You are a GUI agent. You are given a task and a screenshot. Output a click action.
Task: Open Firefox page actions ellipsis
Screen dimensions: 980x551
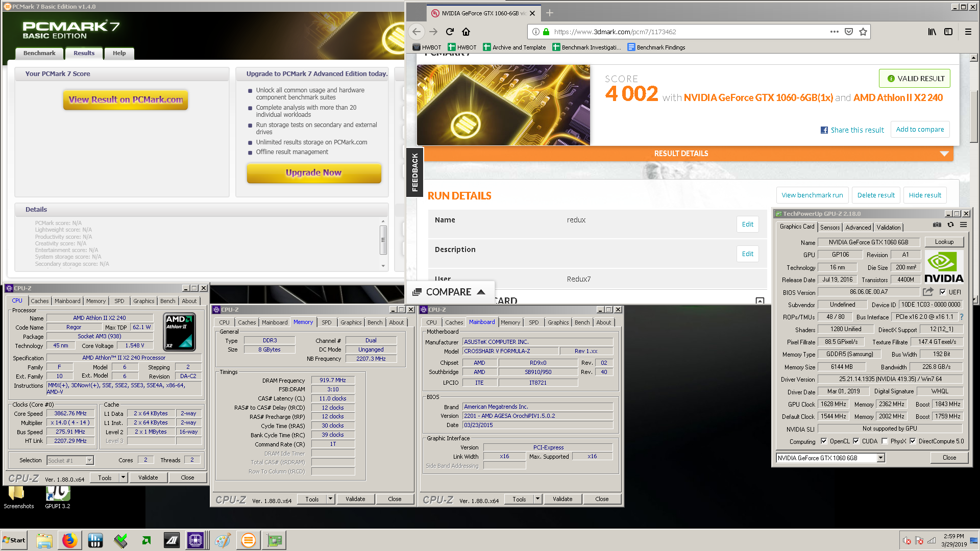click(x=835, y=32)
